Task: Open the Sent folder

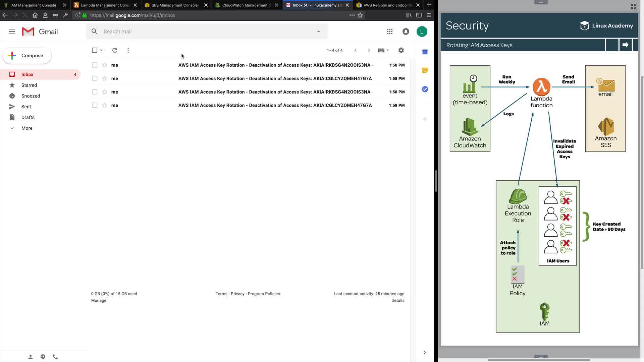Action: click(26, 107)
